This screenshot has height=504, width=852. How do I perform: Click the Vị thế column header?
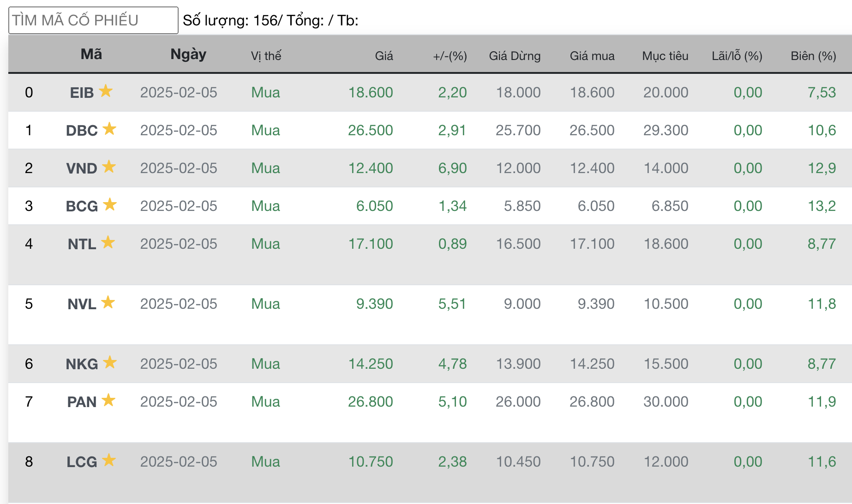tap(266, 56)
